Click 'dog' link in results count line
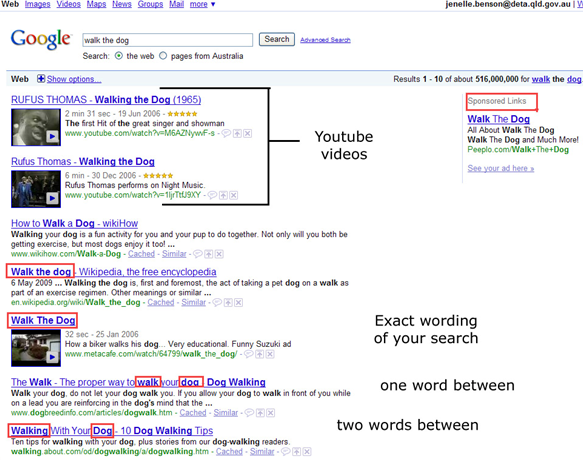Image resolution: width=583 pixels, height=460 pixels. tap(574, 79)
